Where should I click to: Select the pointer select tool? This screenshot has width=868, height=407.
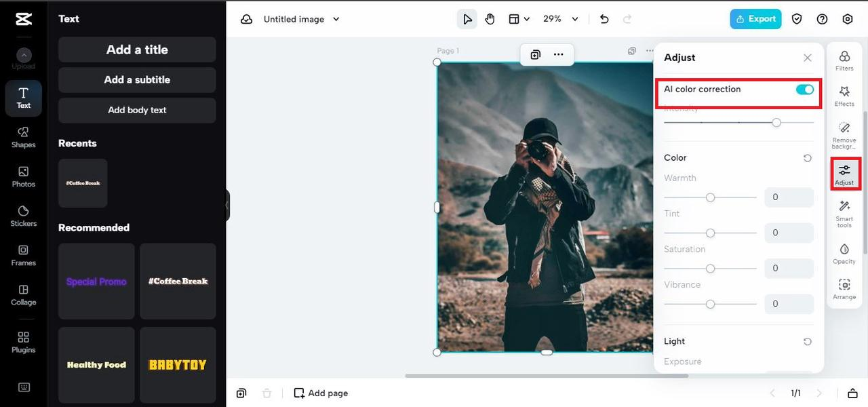click(467, 19)
